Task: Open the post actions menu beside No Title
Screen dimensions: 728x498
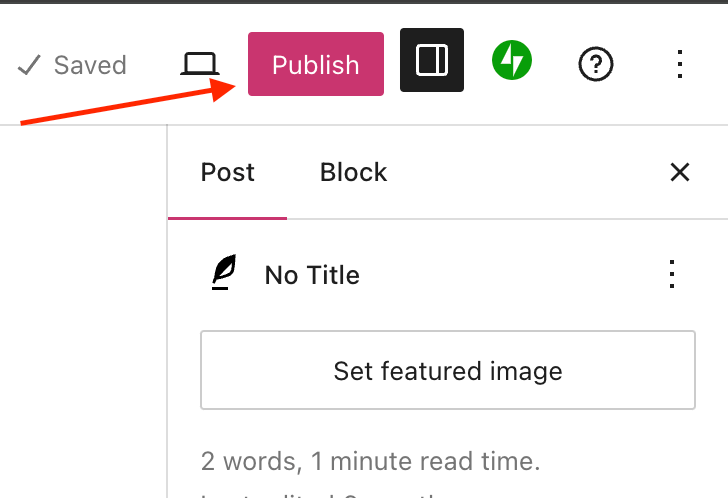Action: pyautogui.click(x=672, y=274)
